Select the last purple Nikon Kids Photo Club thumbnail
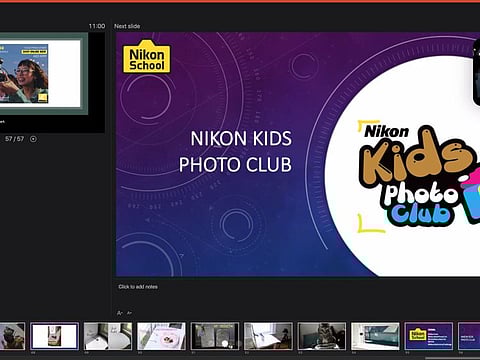This screenshot has height=360, width=480. pyautogui.click(x=469, y=336)
